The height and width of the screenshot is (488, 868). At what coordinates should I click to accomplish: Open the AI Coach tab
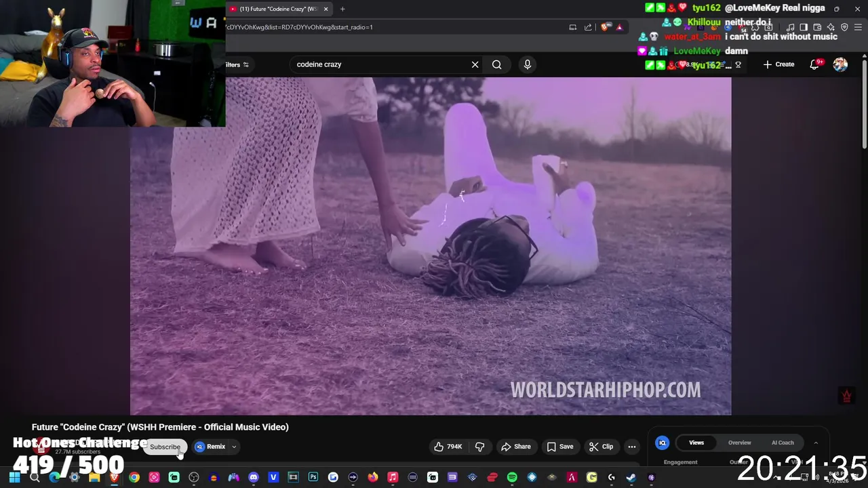[x=783, y=443]
